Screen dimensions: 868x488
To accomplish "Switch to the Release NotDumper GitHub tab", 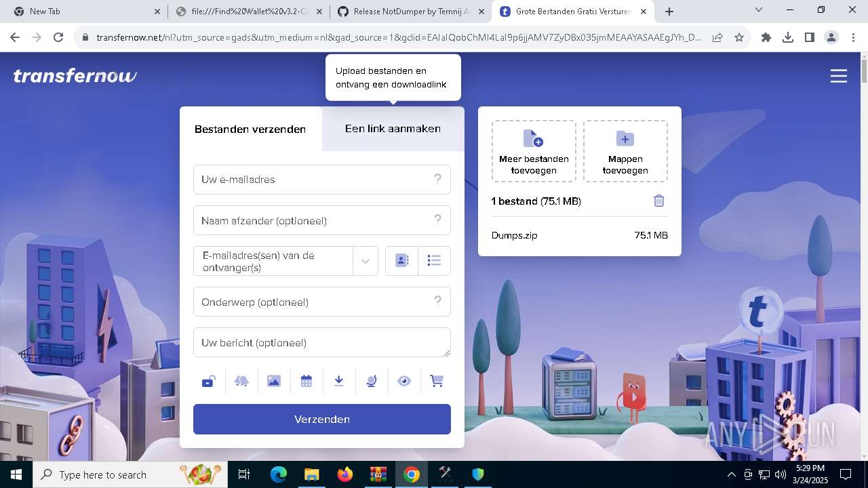I will (411, 12).
